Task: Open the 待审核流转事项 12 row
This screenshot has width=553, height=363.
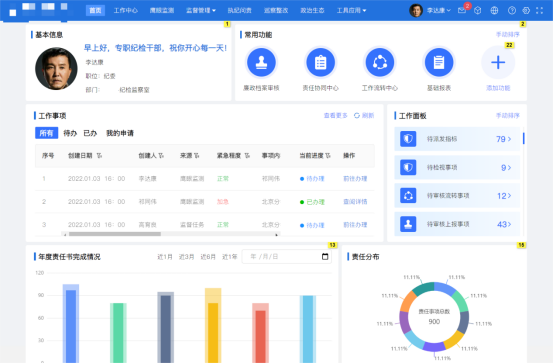Action: click(x=457, y=195)
